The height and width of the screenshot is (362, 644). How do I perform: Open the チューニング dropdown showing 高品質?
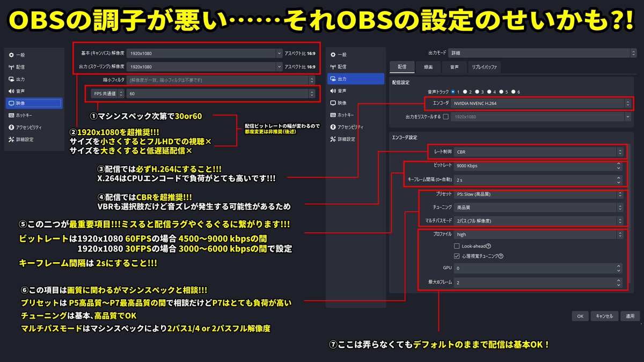click(x=538, y=207)
